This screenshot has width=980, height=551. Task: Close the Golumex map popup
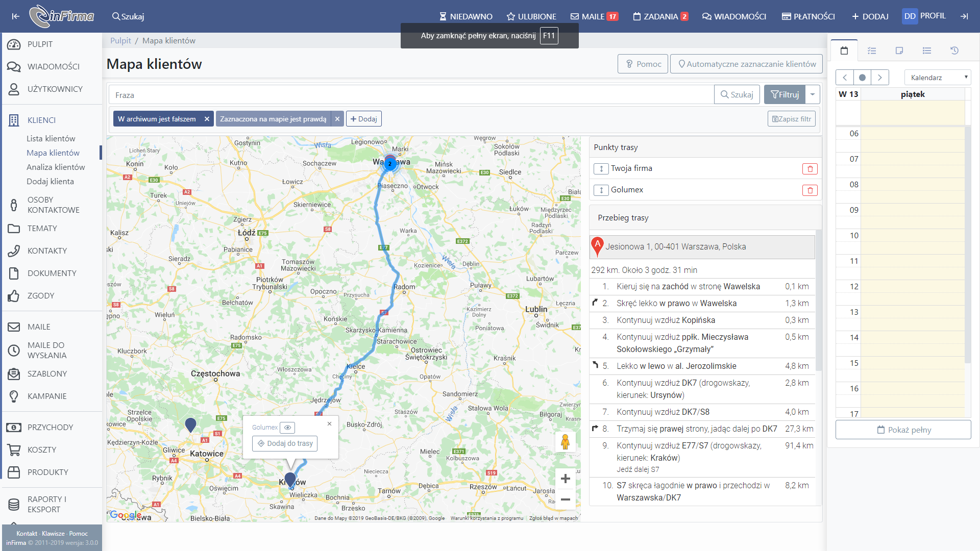pos(330,424)
